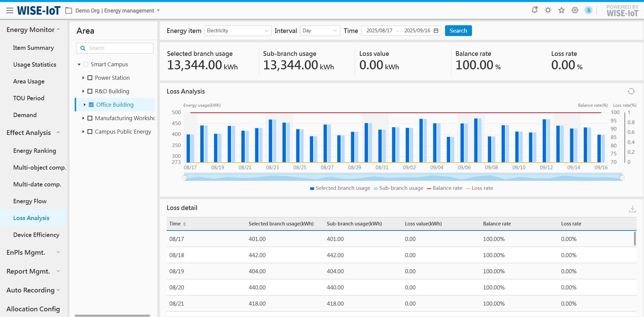The width and height of the screenshot is (644, 317).
Task: Download the Loss detail table
Action: (x=632, y=209)
